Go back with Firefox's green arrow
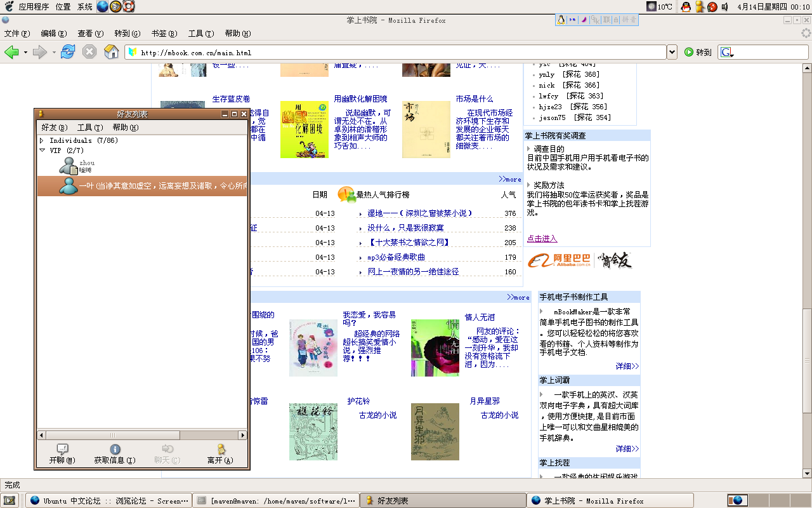Viewport: 812px width, 508px height. coord(11,53)
